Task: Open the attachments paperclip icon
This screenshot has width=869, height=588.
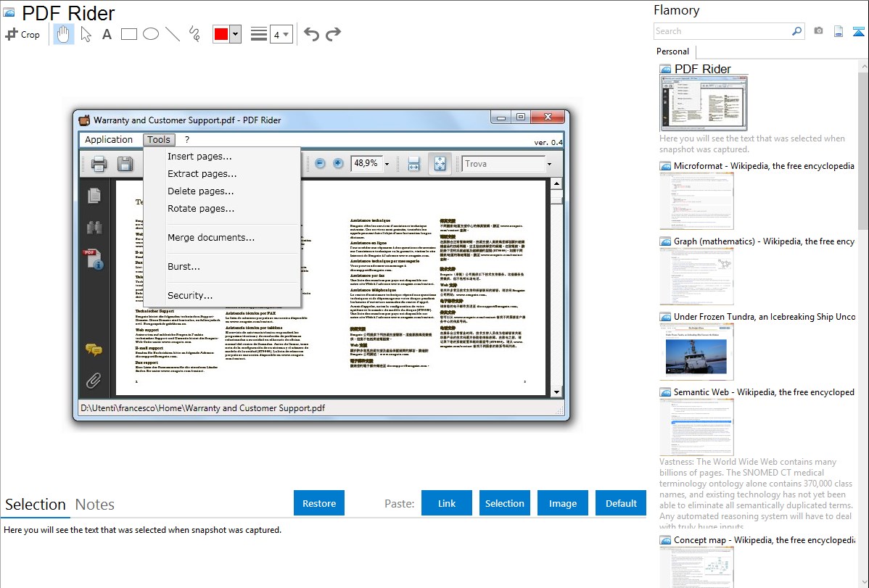Action: (94, 381)
